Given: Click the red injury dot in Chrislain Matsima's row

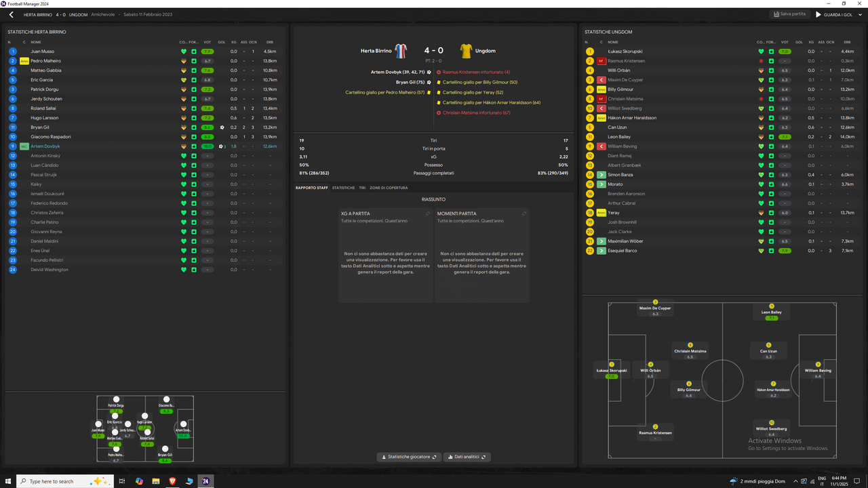Looking at the screenshot, I should [x=761, y=99].
